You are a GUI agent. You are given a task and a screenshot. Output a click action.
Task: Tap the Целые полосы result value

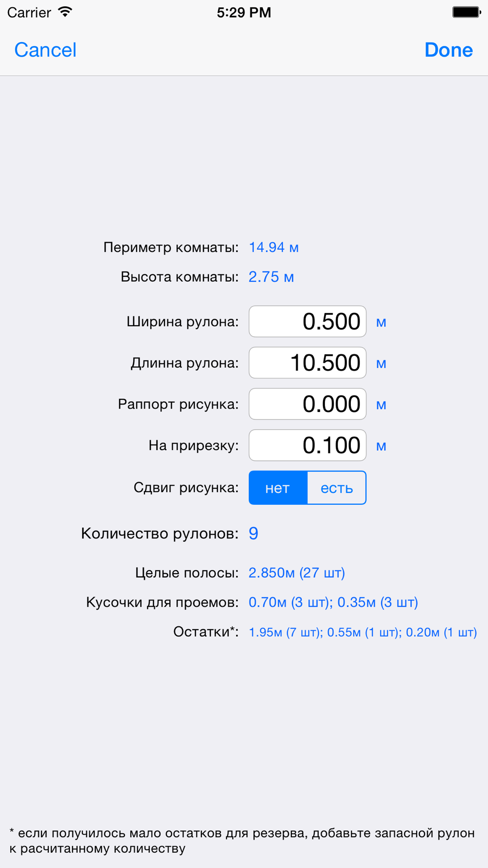click(297, 573)
